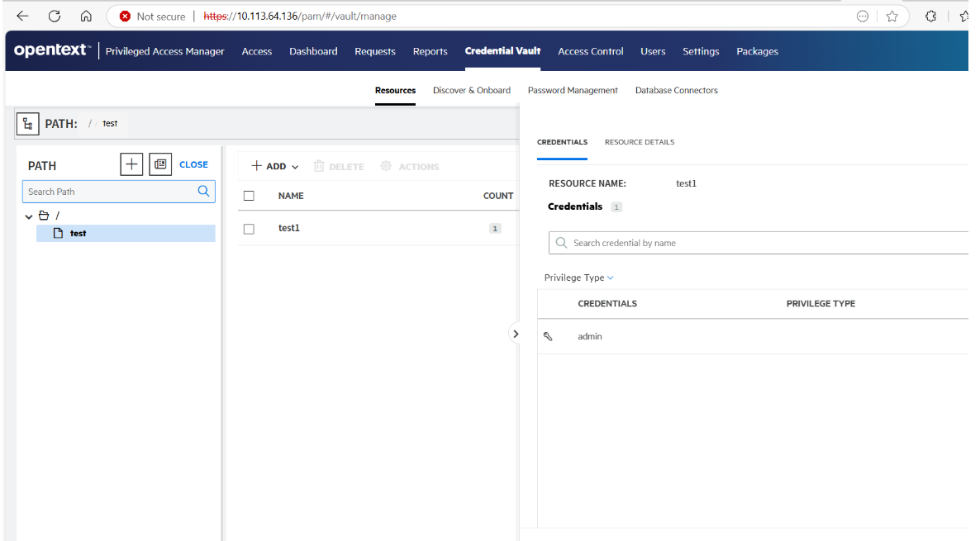Open the Reports menu

[430, 51]
